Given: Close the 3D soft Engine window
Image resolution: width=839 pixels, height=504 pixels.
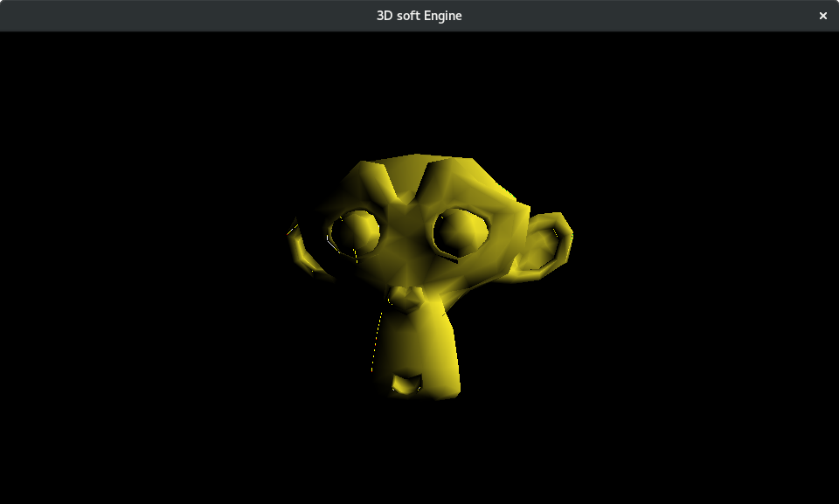Looking at the screenshot, I should [823, 16].
